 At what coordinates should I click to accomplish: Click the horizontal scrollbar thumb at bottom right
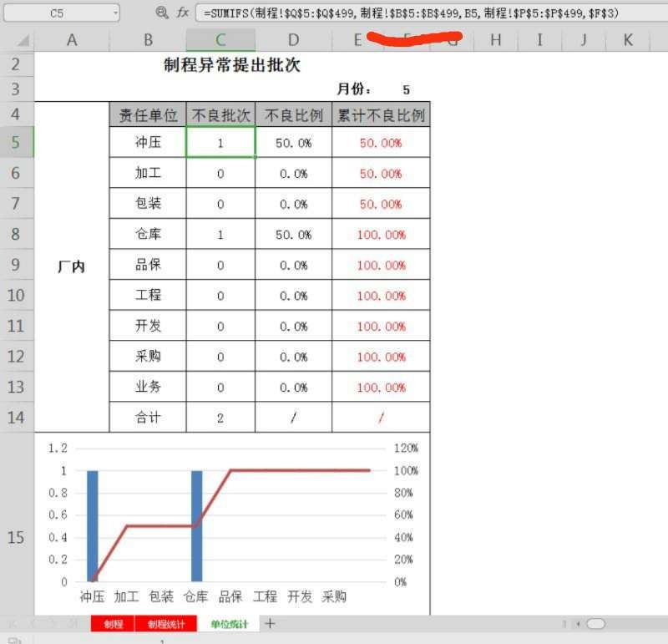coord(595,624)
